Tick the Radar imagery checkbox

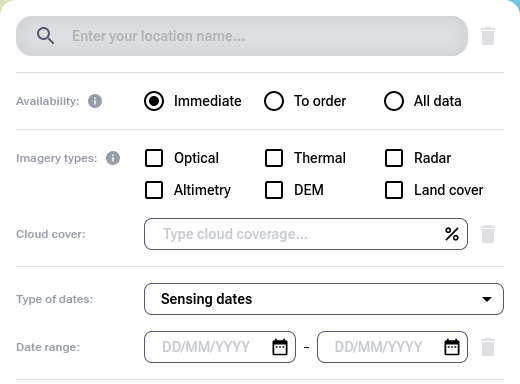pyautogui.click(x=394, y=158)
